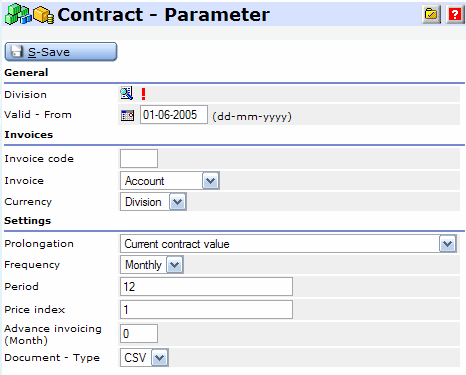Open the Division search lookup icon
Screen dimensions: 466x375
(x=127, y=93)
